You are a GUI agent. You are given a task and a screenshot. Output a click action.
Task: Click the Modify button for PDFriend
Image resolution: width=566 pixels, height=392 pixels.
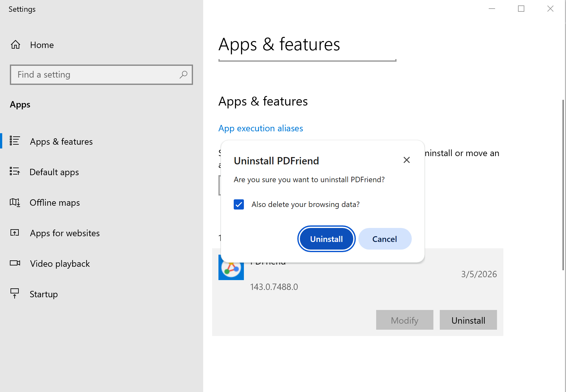404,320
